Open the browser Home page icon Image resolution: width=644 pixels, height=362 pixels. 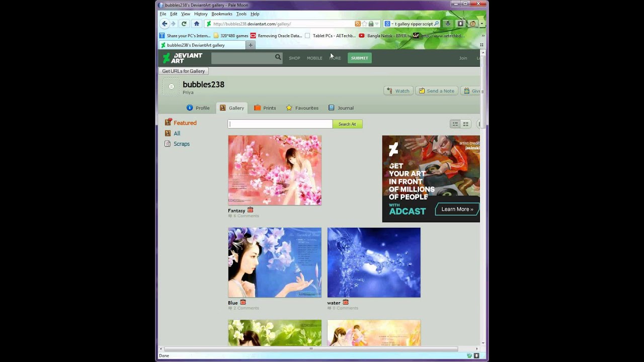point(197,24)
